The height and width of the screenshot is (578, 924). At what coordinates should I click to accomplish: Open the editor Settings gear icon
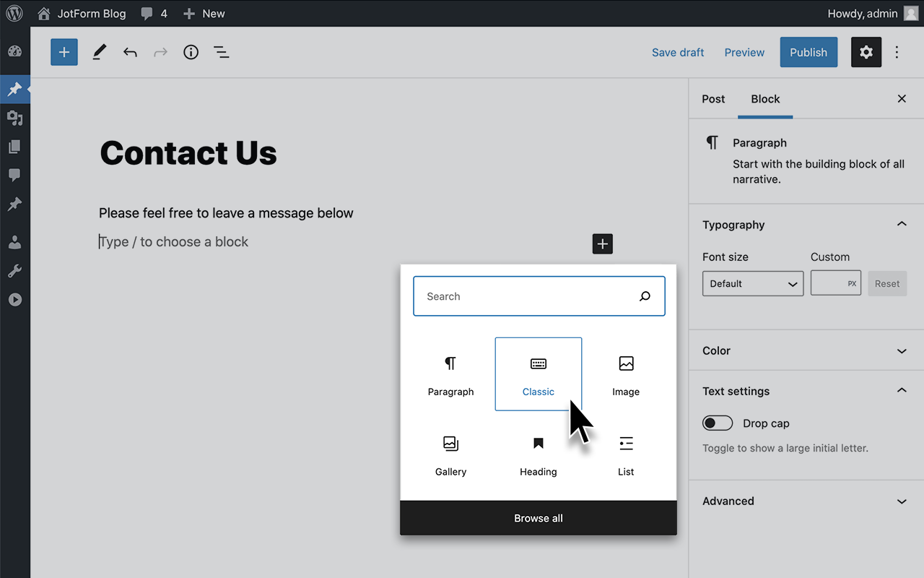point(866,52)
